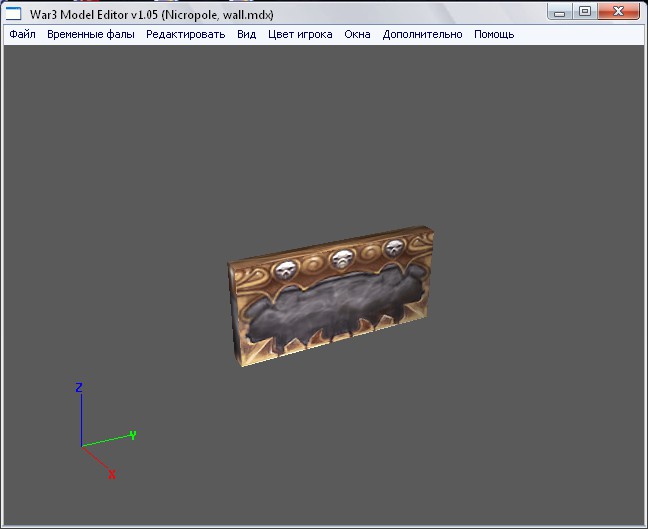
Task: Maximize the War3 Model Editor window
Action: [585, 12]
